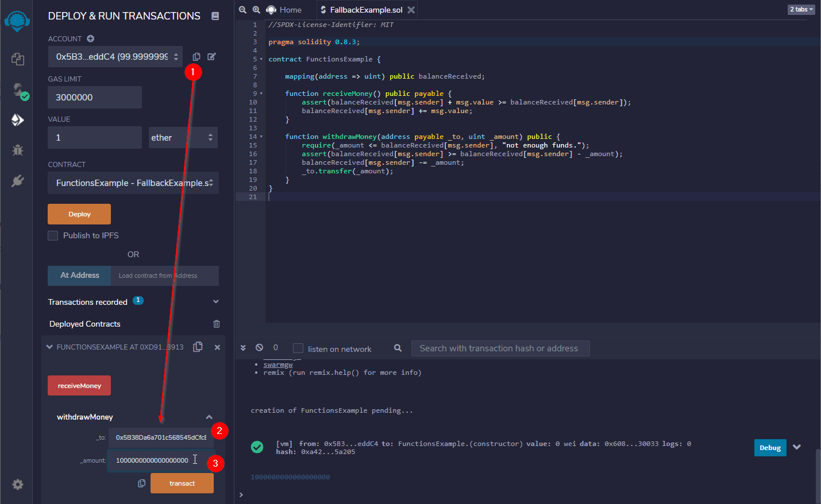Open Deploy & Run Transactions sidebar icon

point(17,120)
